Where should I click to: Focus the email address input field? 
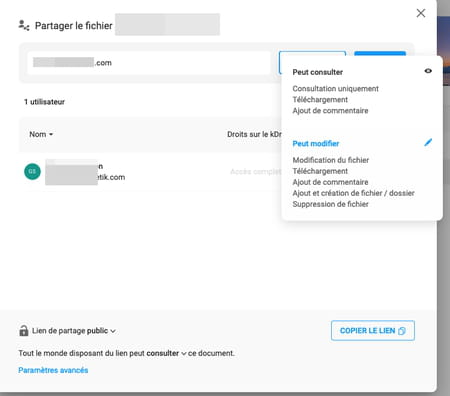click(x=149, y=63)
